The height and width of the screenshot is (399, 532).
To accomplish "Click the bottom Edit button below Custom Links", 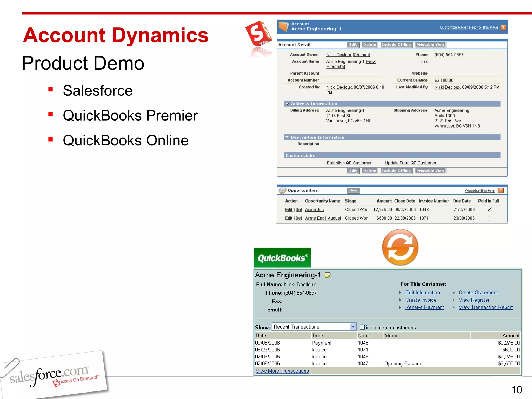I will coord(353,171).
